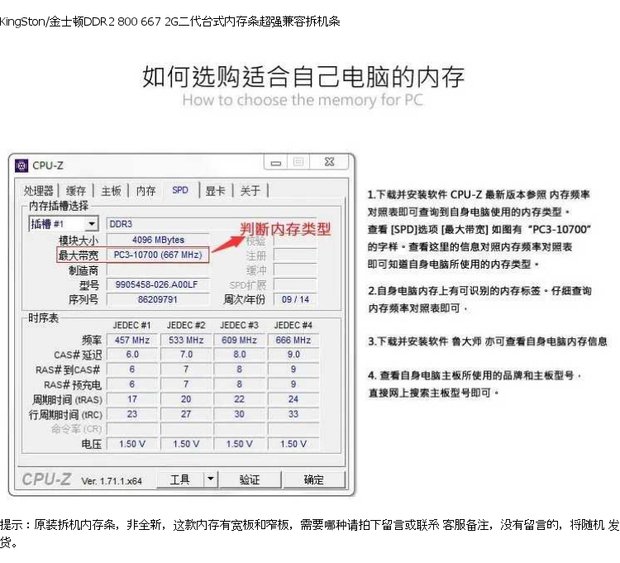Click tRAS value 20

tap(186, 399)
